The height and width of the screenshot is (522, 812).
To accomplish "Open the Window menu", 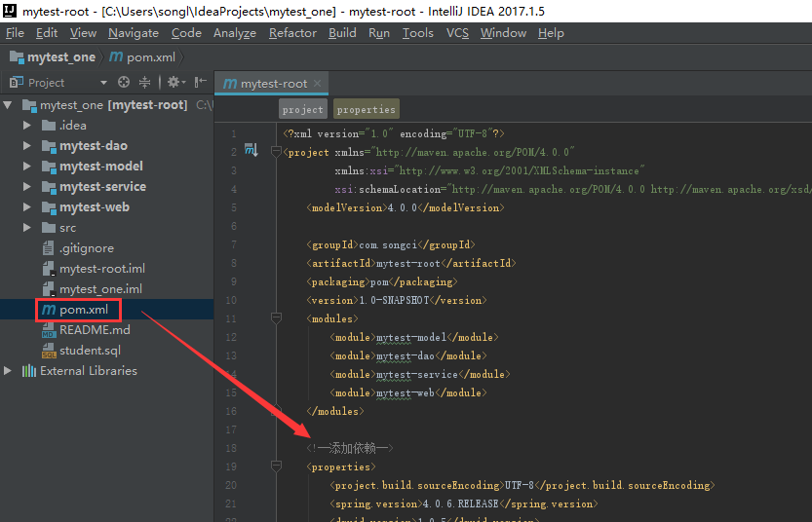I will click(503, 33).
